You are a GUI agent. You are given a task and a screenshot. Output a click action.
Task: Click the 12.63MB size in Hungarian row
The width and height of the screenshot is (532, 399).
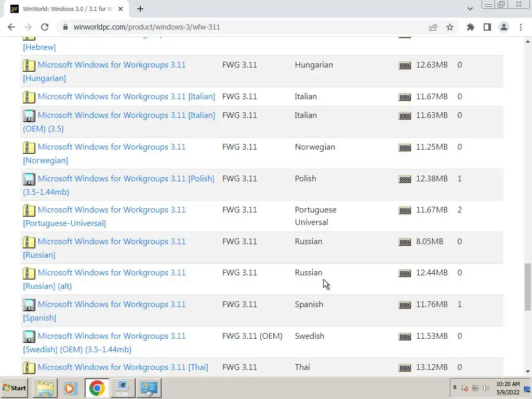click(x=432, y=65)
